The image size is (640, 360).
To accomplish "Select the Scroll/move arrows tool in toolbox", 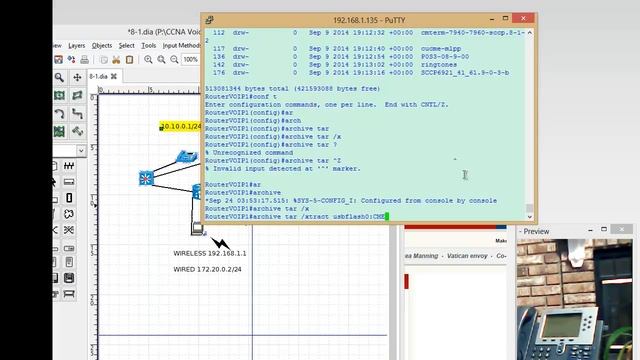I will [x=77, y=77].
